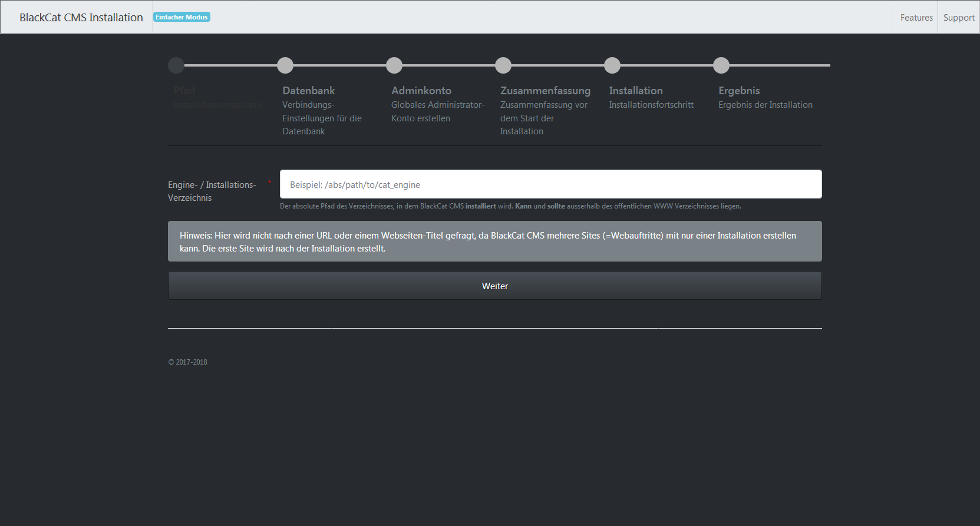The image size is (980, 526).
Task: Click the Weiter button
Action: point(495,286)
